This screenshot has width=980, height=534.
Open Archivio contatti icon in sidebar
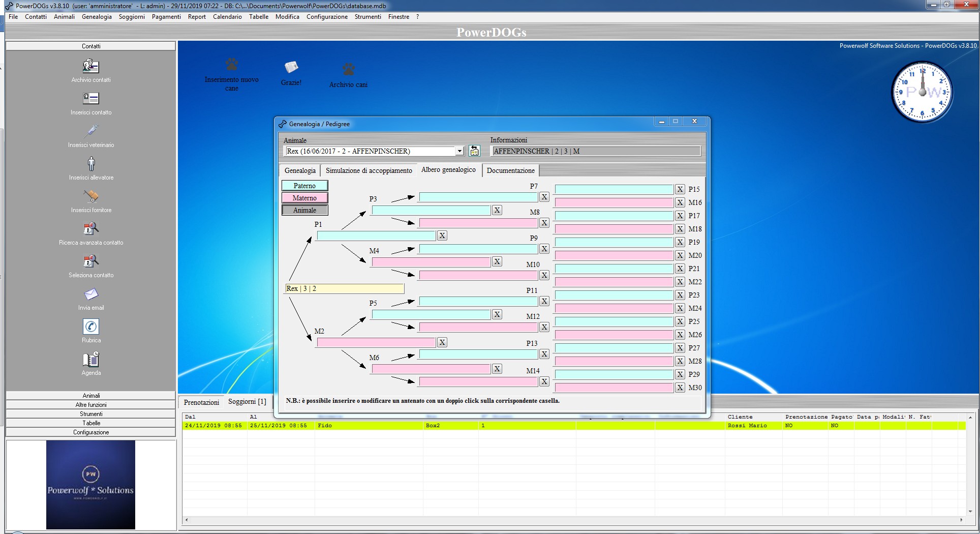pyautogui.click(x=91, y=66)
